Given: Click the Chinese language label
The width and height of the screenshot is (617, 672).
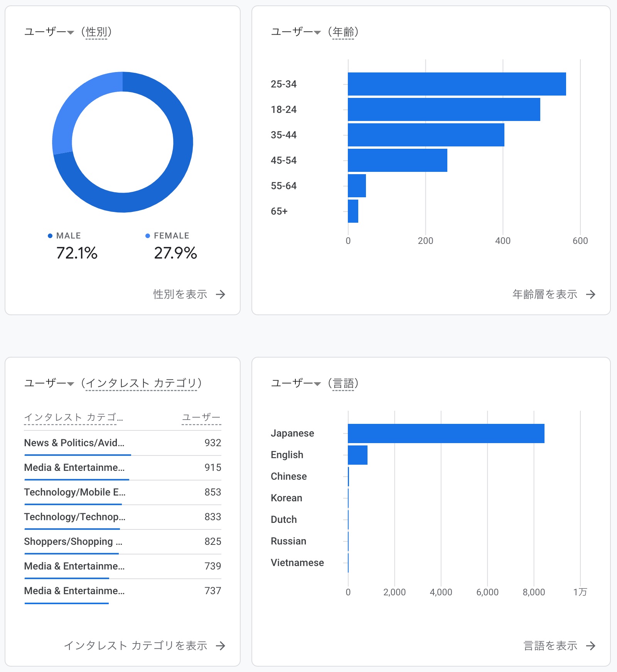Looking at the screenshot, I should 289,477.
